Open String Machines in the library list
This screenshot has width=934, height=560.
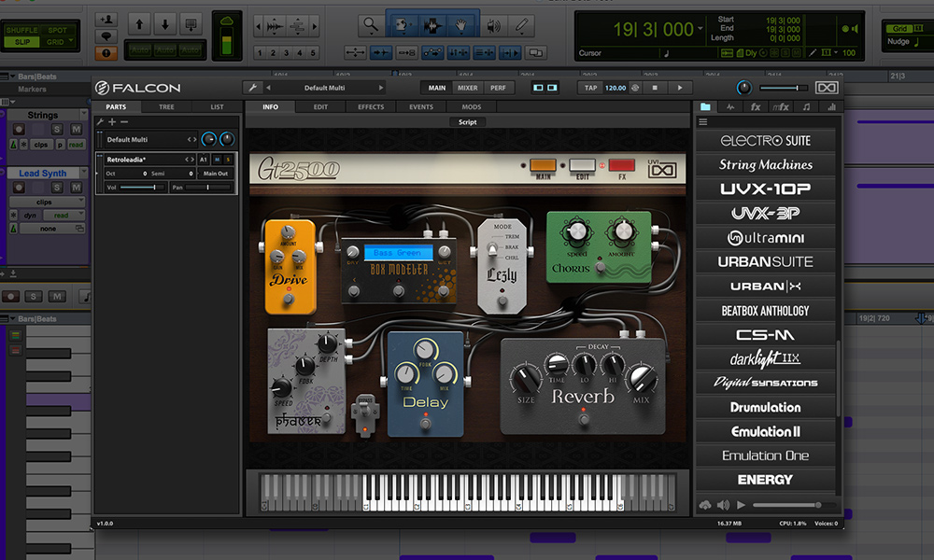[765, 165]
